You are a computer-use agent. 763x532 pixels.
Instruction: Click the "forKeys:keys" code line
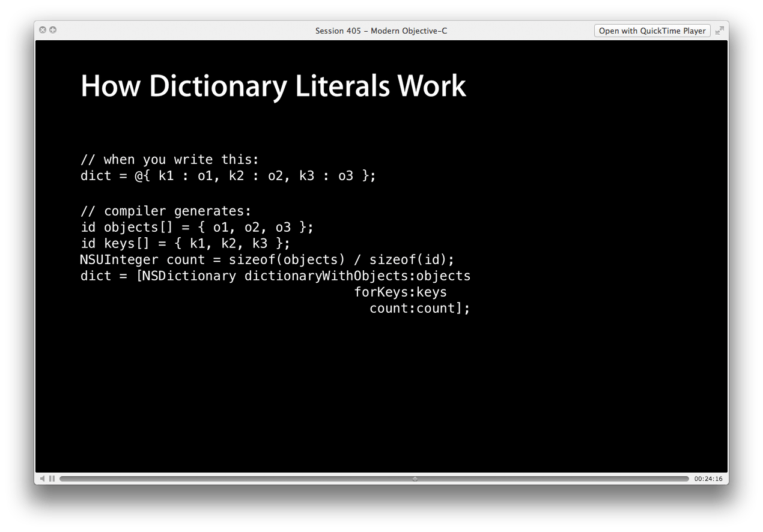pyautogui.click(x=401, y=292)
